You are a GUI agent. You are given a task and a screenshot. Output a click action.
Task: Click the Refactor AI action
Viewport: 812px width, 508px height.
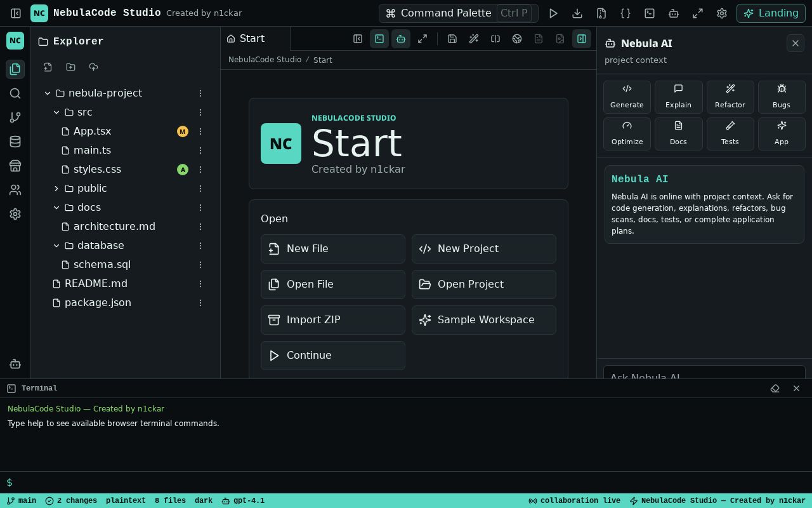[730, 97]
